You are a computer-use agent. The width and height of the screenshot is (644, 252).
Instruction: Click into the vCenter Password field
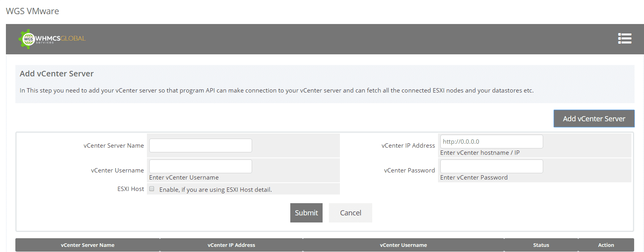coord(491,166)
